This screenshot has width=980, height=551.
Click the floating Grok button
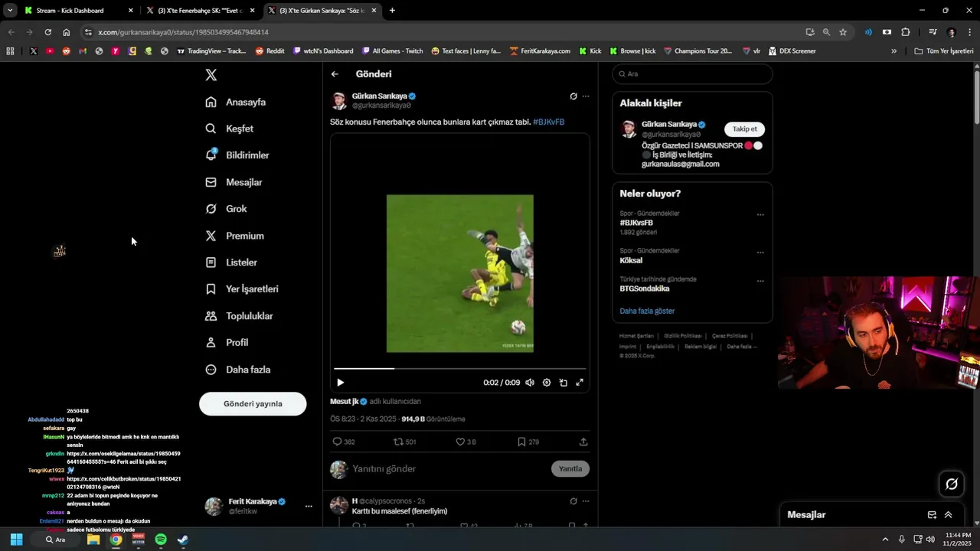(952, 484)
